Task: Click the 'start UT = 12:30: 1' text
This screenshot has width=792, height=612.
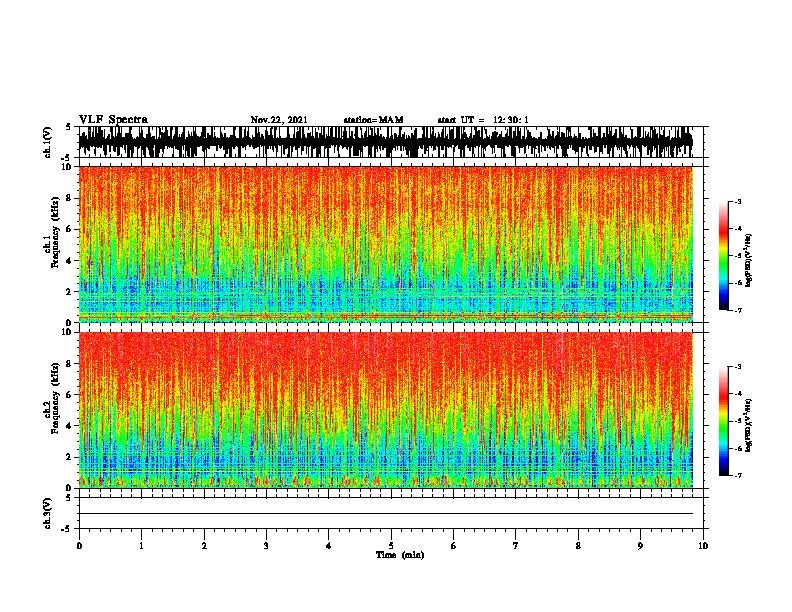Action: click(x=483, y=120)
